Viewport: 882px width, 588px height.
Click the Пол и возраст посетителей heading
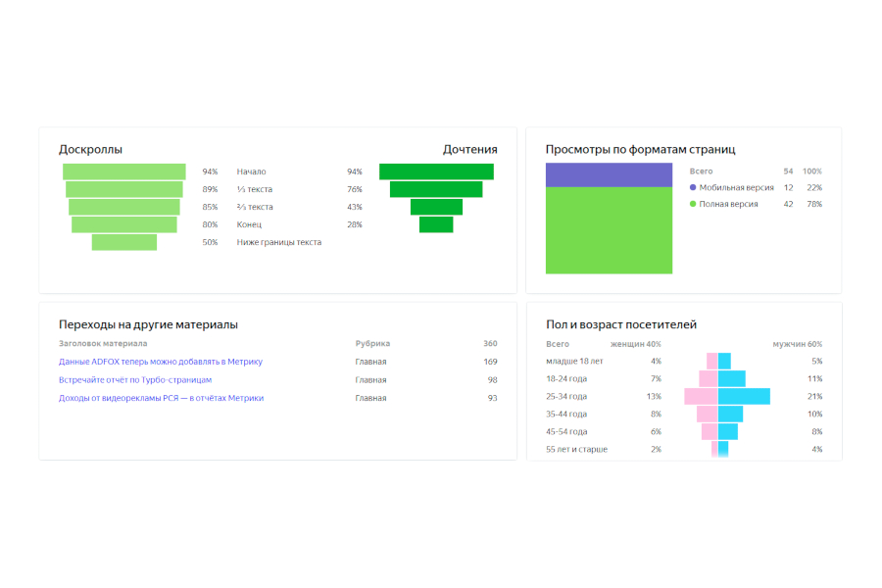[x=620, y=324]
